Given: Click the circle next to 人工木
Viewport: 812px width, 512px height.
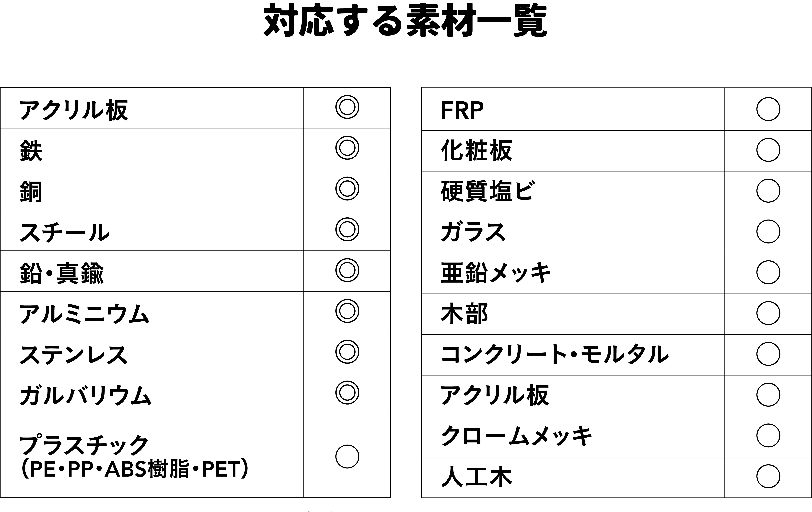Looking at the screenshot, I should pos(768,476).
